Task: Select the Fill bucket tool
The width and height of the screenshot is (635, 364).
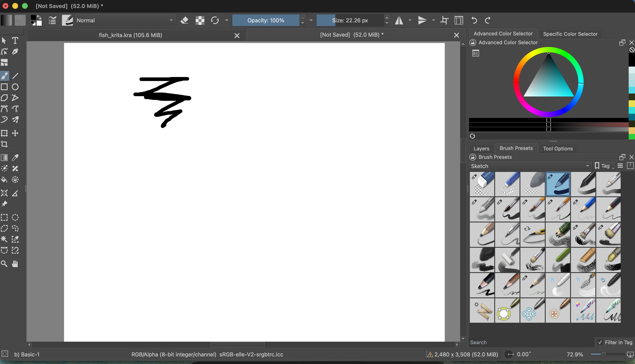Action: pos(4,179)
